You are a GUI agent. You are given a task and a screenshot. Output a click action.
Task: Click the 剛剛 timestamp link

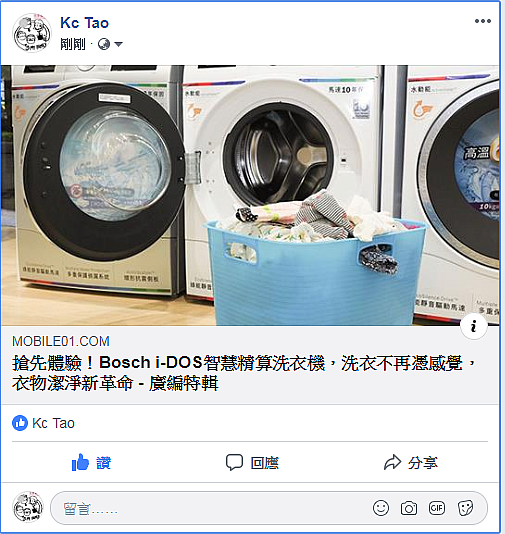coord(73,44)
